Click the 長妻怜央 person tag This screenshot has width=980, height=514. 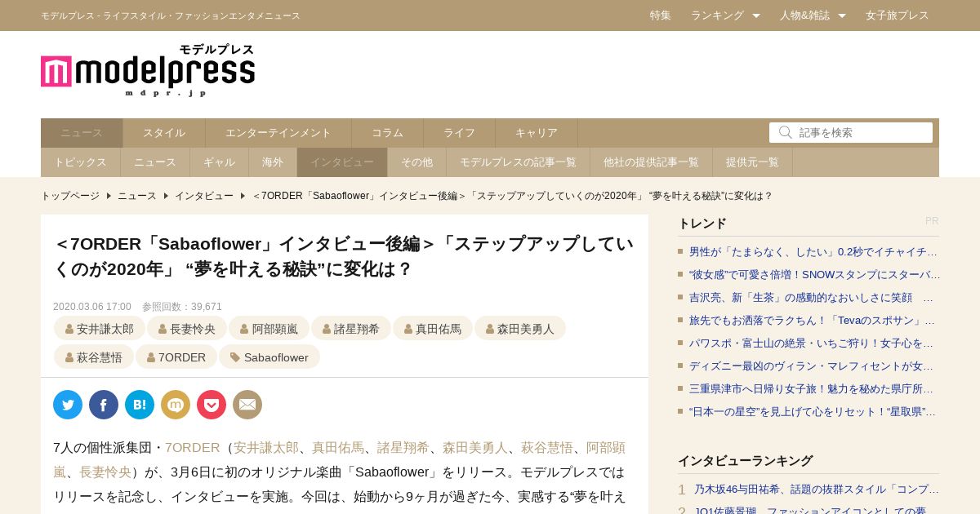[187, 329]
